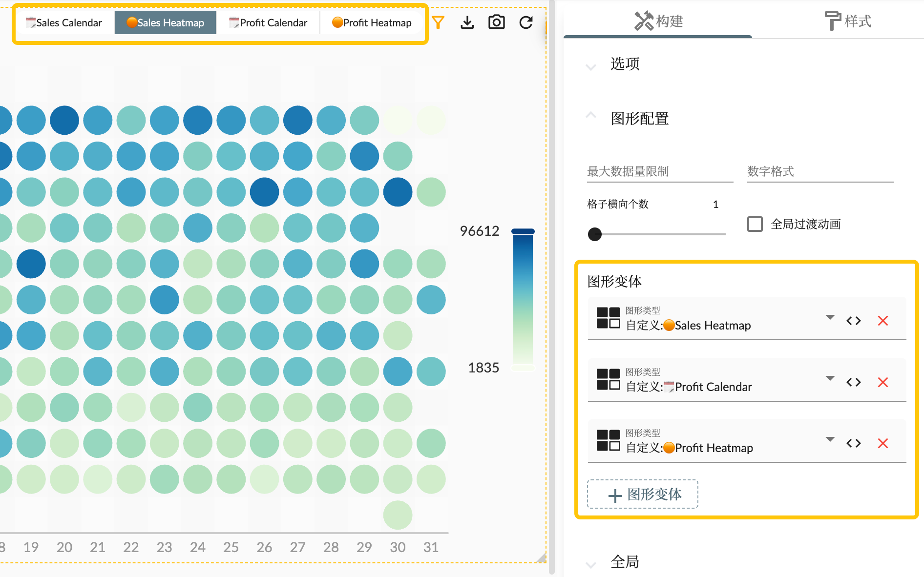Take a snapshot with the camera icon

coord(497,22)
